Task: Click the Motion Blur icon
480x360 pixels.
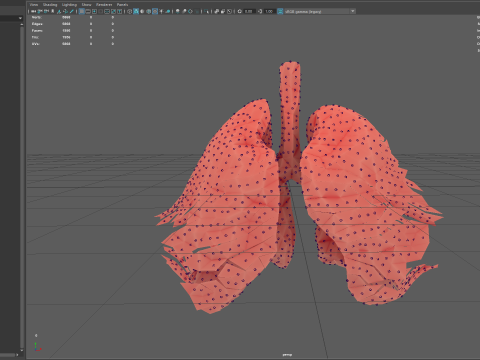Action: pos(184,11)
